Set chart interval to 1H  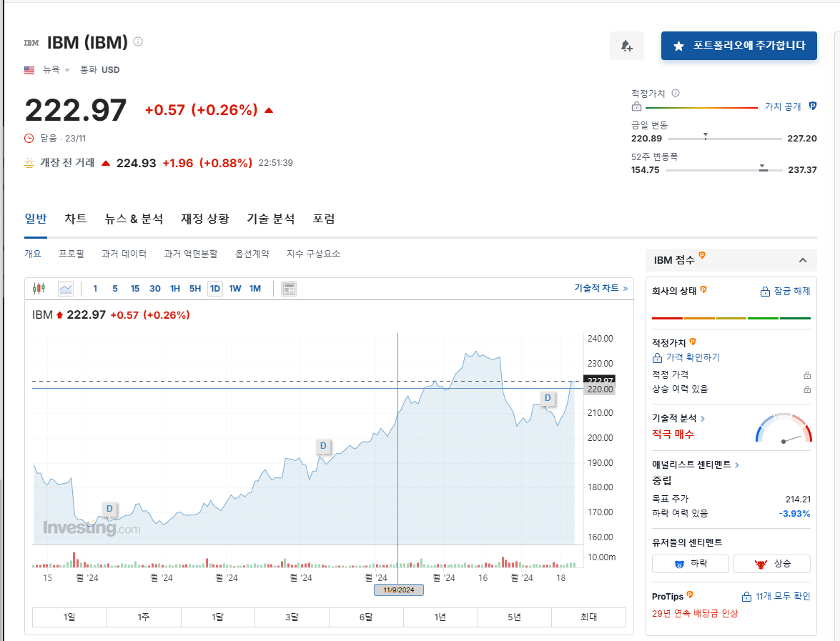click(x=174, y=289)
